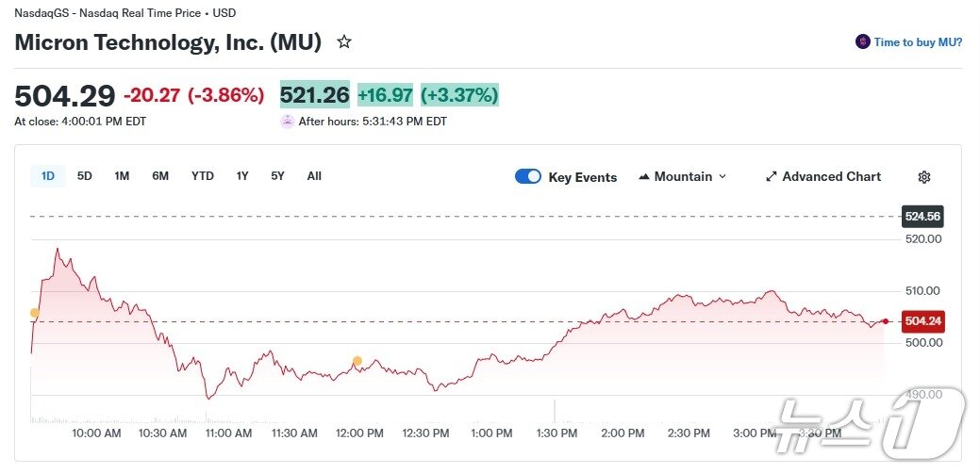Click the purple Time to buy icon
The width and height of the screenshot is (980, 474).
(x=862, y=42)
